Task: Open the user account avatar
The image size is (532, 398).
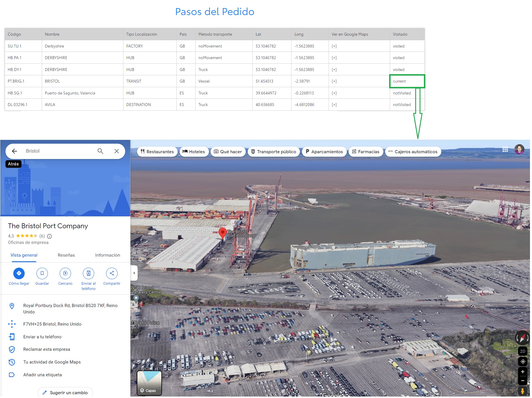Action: click(519, 149)
